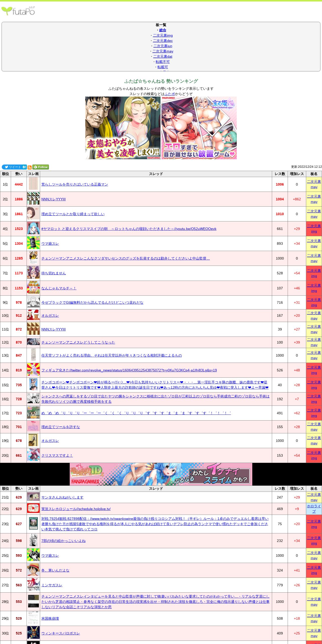This screenshot has width=322, height=644.
Task: Click the heading ふたば☆ちゃんねる 勢いランキング
Action: tap(161, 81)
